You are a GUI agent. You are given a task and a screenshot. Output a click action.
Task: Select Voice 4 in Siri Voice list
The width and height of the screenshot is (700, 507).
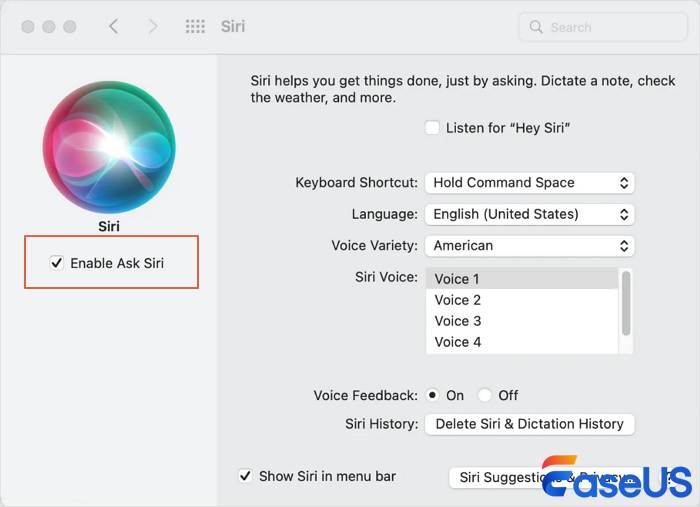click(522, 342)
